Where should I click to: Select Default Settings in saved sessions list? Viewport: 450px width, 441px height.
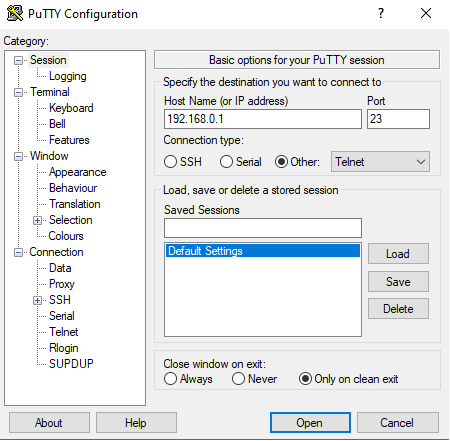point(263,251)
